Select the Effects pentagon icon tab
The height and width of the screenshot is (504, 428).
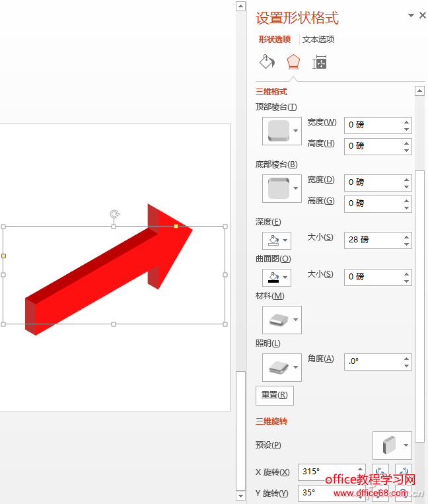coord(293,61)
